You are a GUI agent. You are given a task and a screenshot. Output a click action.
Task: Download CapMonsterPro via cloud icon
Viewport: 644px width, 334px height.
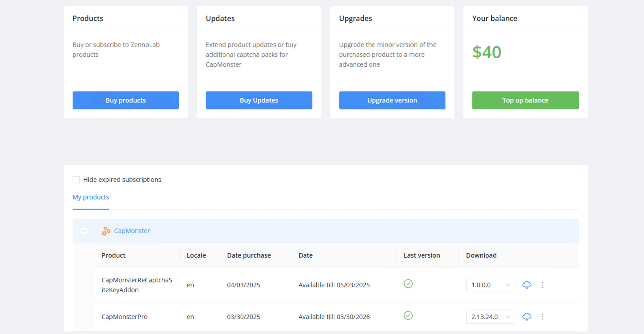[x=527, y=317]
